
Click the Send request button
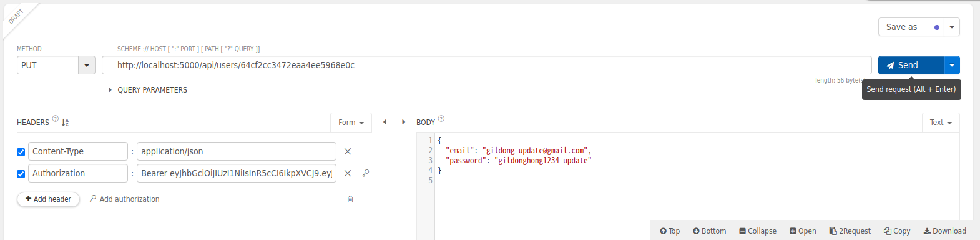coord(911,65)
